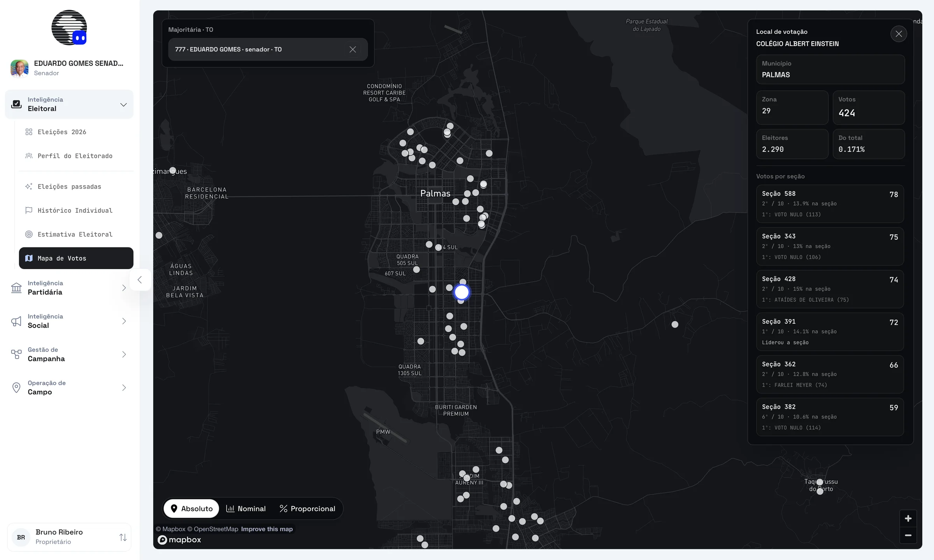Click the Seção 588 card
The width and height of the screenshot is (934, 560).
(830, 204)
